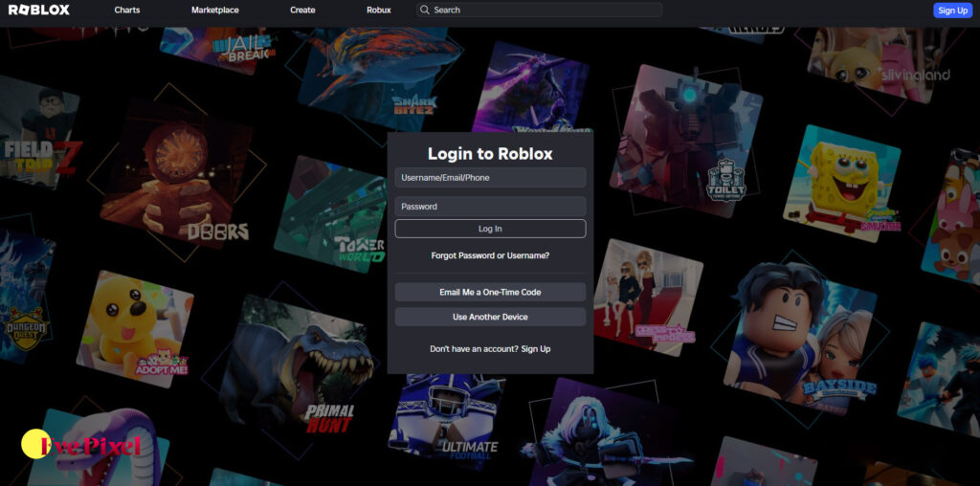The width and height of the screenshot is (980, 486).
Task: Focus the Password field
Action: click(490, 206)
